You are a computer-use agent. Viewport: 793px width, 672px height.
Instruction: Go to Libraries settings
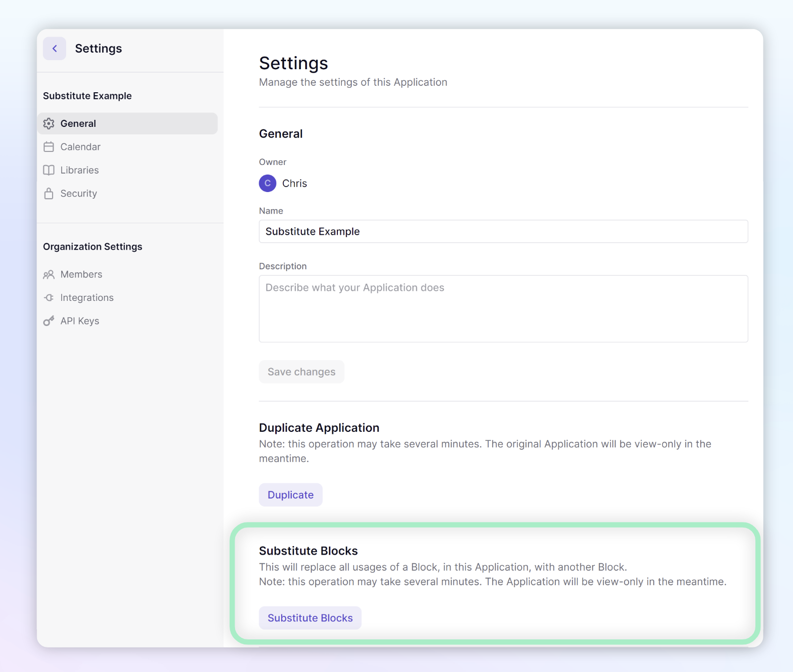(127, 170)
